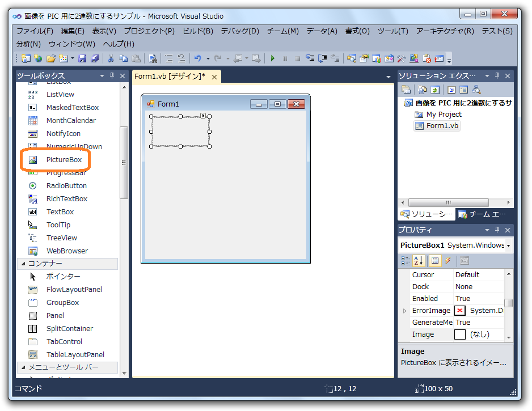Click the View Code icon in Solution Explorer
532x411 pixels.
[x=451, y=90]
